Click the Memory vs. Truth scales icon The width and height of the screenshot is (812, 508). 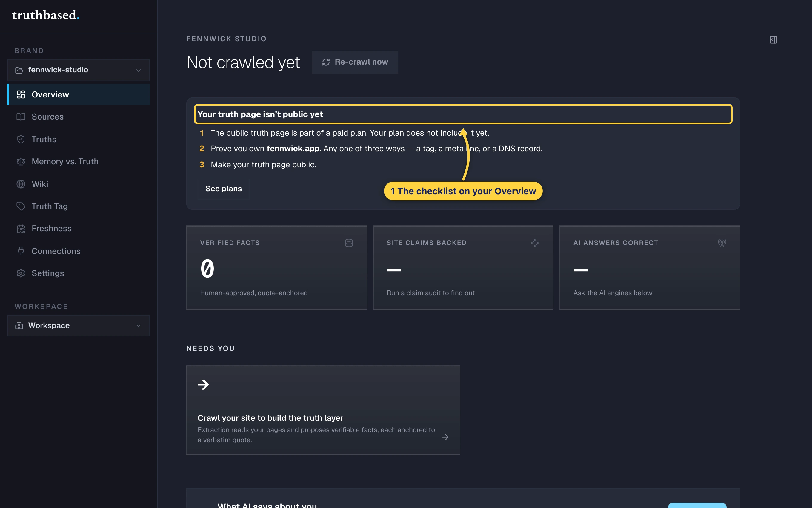coord(21,162)
